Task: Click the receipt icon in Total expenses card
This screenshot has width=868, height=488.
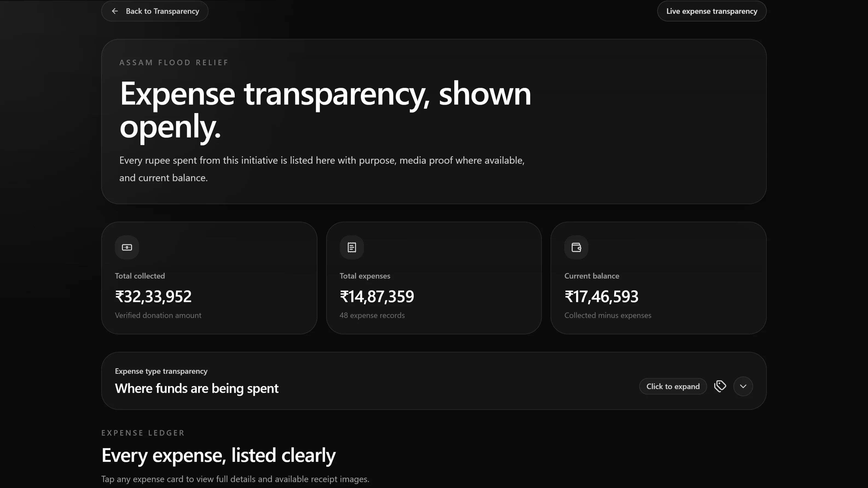Action: pyautogui.click(x=352, y=248)
